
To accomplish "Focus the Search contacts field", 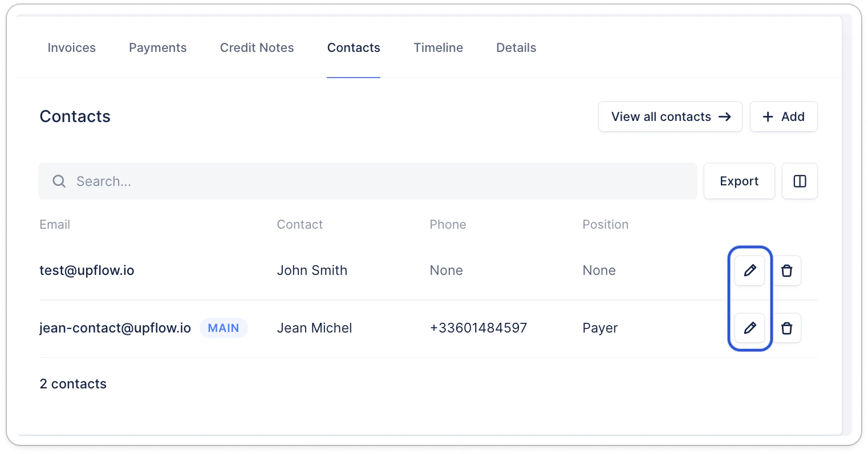I will 368,181.
